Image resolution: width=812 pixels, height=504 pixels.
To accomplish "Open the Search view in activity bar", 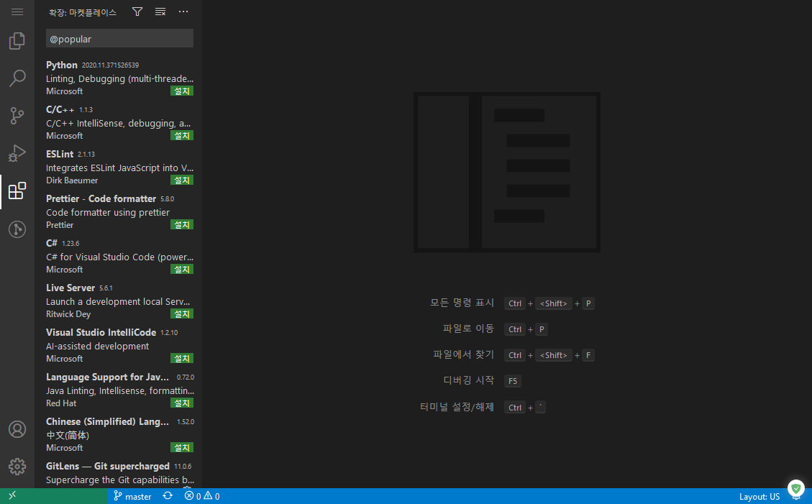I will pos(17,78).
